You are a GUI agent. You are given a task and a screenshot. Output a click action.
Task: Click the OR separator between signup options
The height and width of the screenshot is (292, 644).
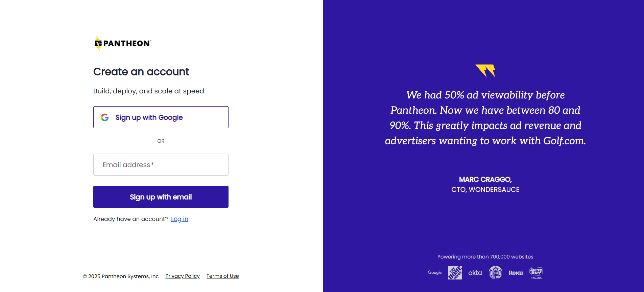(x=161, y=141)
